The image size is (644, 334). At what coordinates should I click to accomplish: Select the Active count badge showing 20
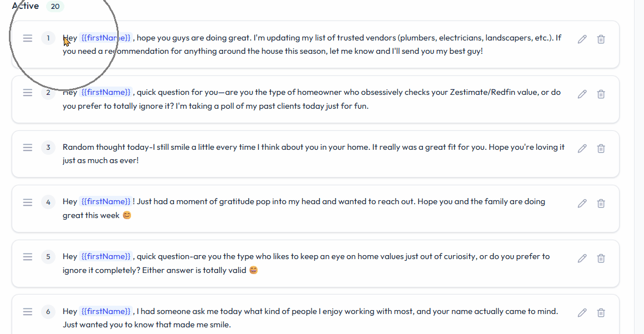tap(55, 6)
